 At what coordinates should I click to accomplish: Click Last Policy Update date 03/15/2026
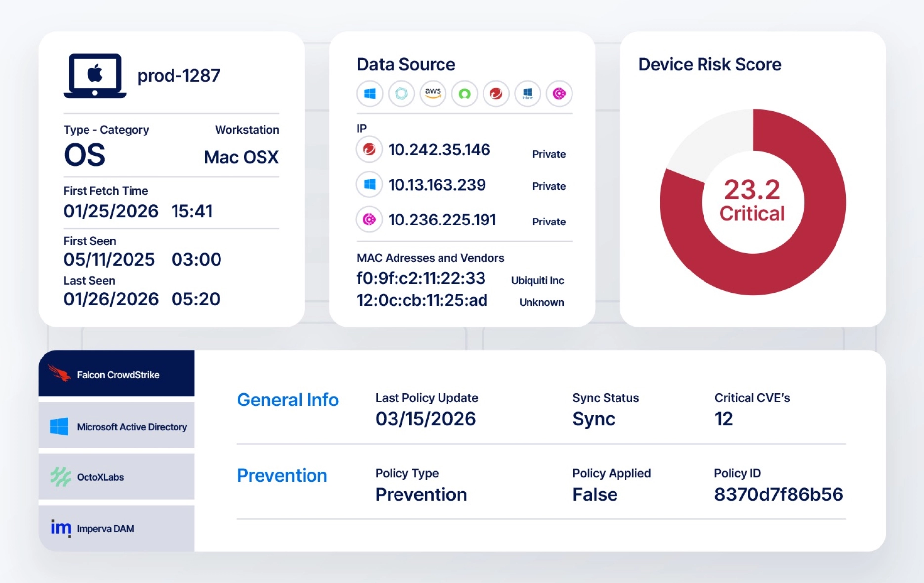pyautogui.click(x=426, y=419)
